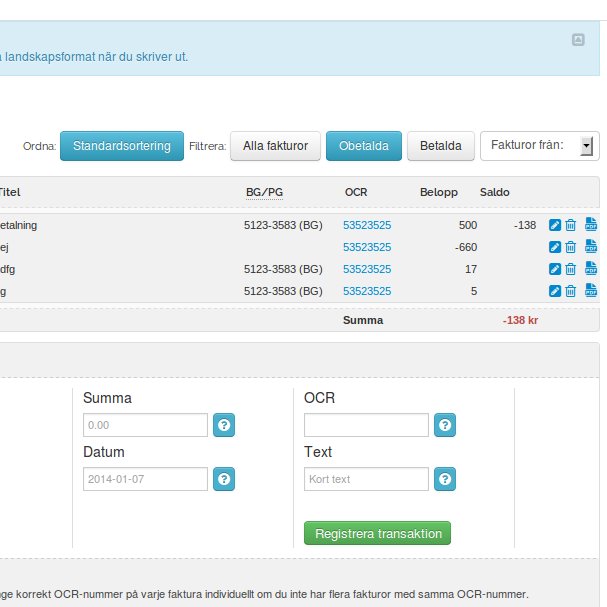This screenshot has width=607, height=607.
Task: Edit the invoice with amount -660
Action: 555,247
